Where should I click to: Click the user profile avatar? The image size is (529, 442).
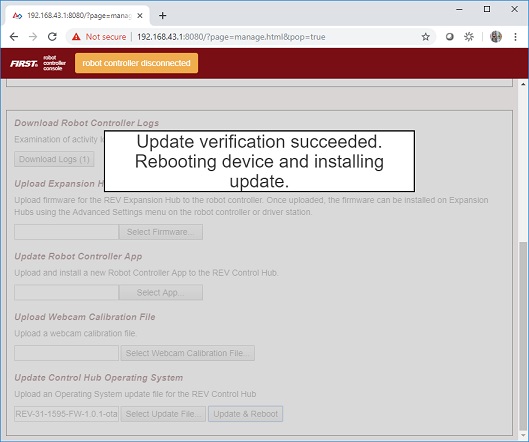click(496, 37)
